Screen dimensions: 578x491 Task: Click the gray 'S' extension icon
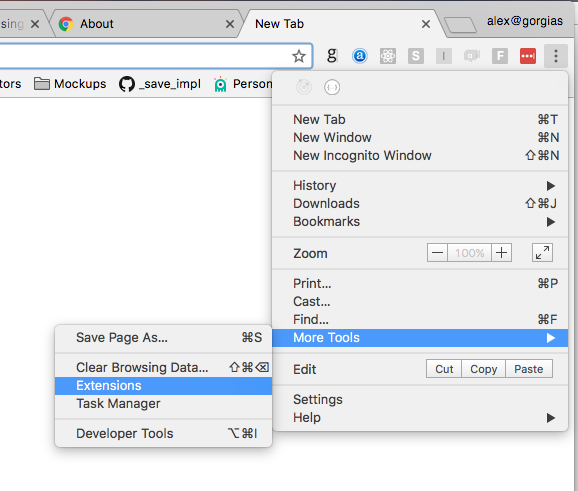pyautogui.click(x=416, y=56)
